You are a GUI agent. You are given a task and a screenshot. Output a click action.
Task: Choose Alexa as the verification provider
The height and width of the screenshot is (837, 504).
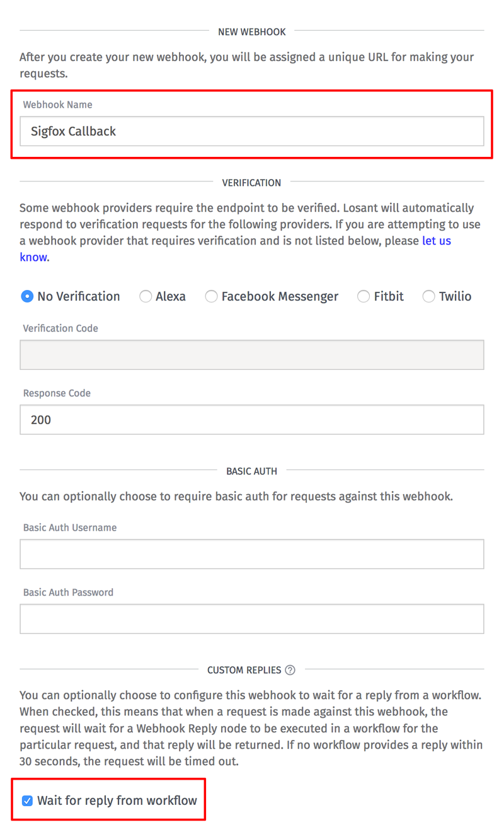[146, 296]
